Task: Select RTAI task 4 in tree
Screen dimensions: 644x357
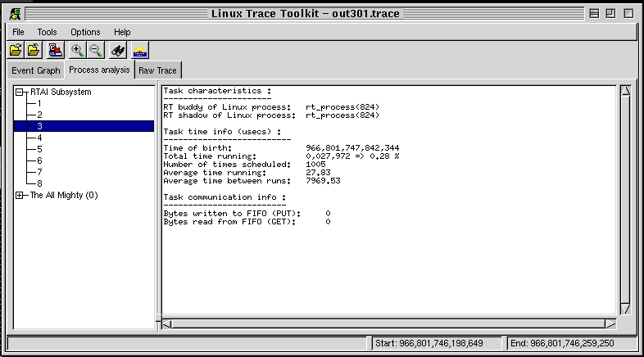Action: [x=39, y=138]
